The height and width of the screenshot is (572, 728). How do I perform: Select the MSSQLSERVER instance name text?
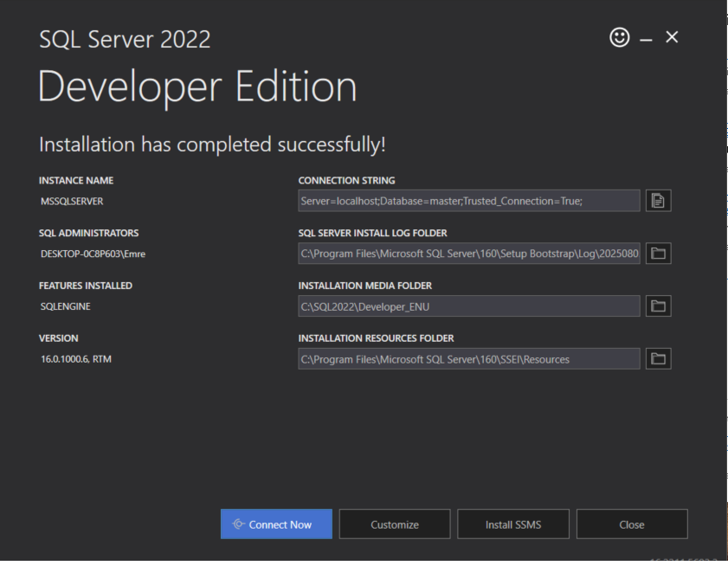point(72,201)
